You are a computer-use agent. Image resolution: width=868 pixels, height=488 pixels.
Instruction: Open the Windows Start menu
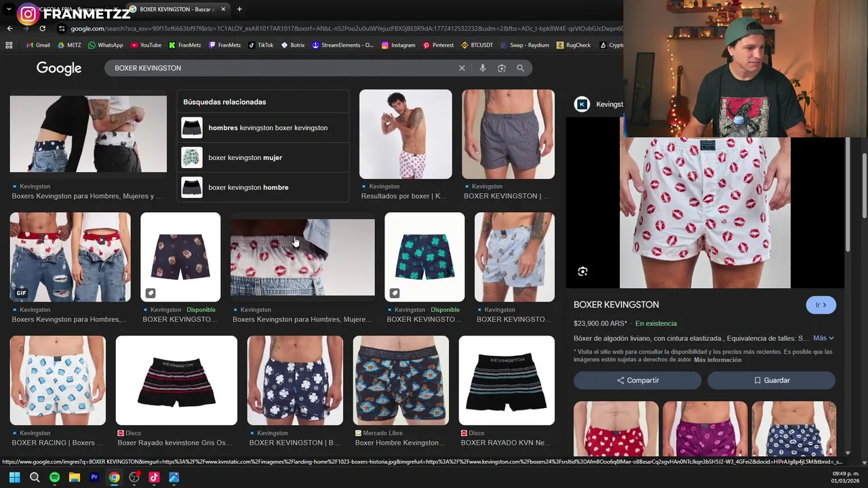(14, 477)
